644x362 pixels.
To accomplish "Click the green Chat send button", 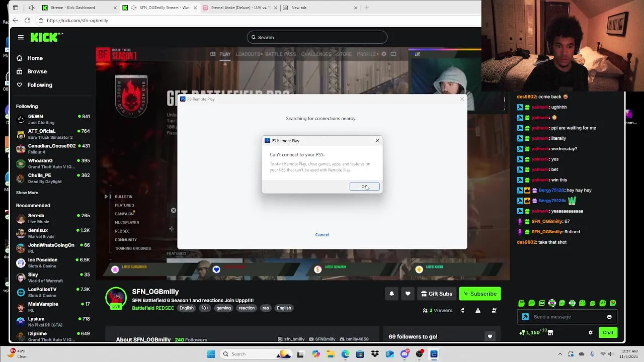I will pyautogui.click(x=608, y=332).
